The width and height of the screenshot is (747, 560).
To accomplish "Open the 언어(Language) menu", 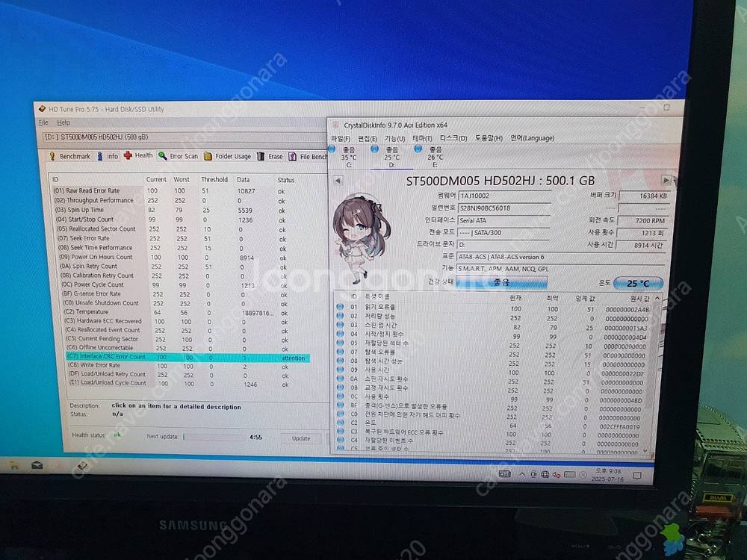I will pyautogui.click(x=532, y=138).
